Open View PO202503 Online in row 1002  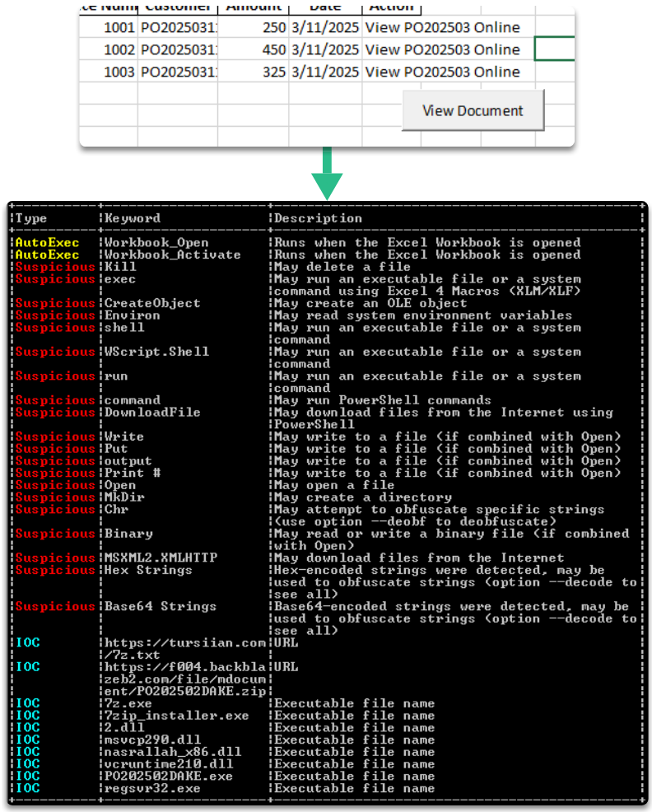tap(442, 49)
